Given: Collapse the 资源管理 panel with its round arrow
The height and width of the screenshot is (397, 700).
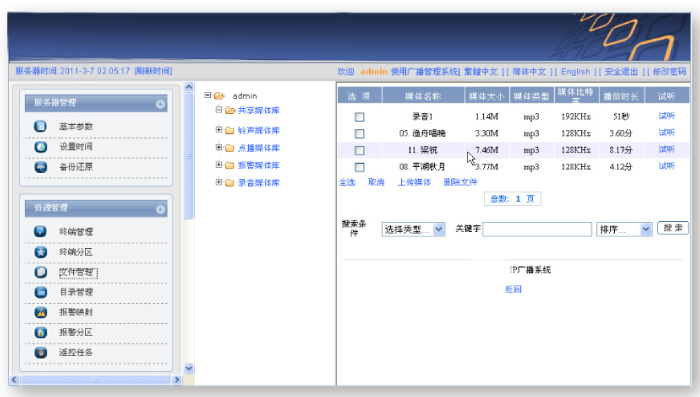Looking at the screenshot, I should tap(160, 209).
